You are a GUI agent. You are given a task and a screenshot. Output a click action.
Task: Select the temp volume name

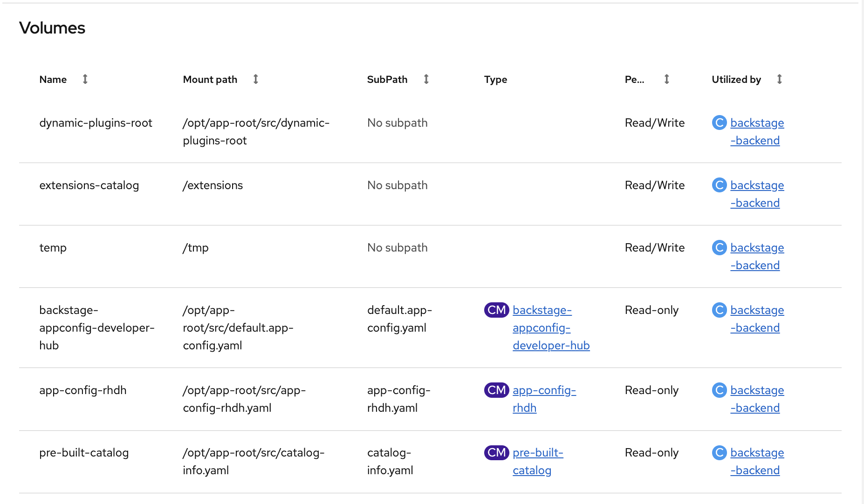coord(53,248)
